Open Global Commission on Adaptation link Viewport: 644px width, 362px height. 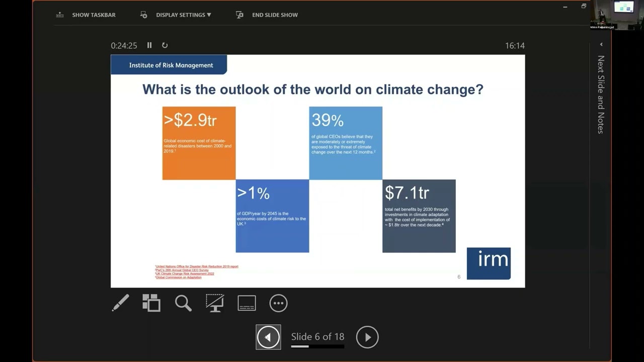point(178,277)
